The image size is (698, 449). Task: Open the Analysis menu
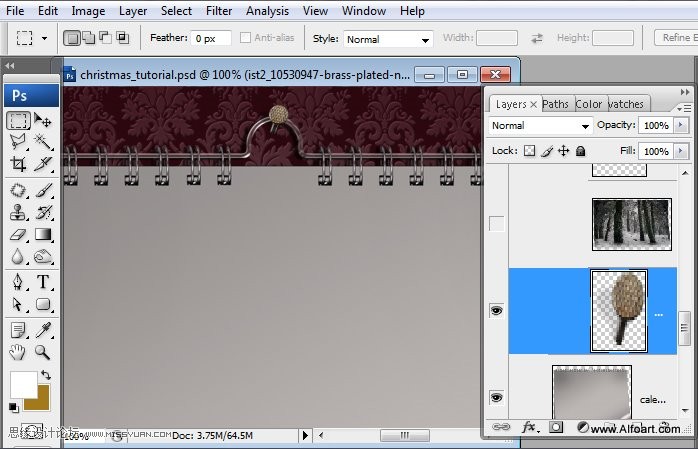point(267,11)
